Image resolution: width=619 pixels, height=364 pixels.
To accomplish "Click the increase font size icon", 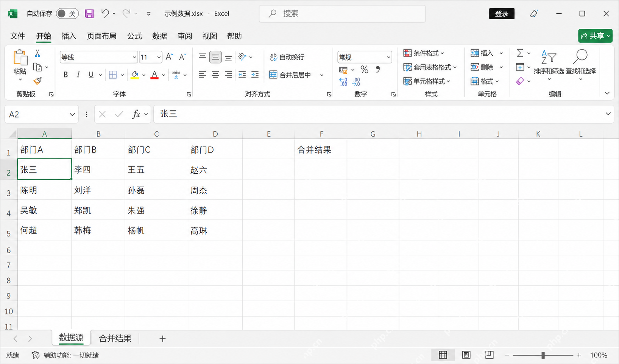I will 169,57.
